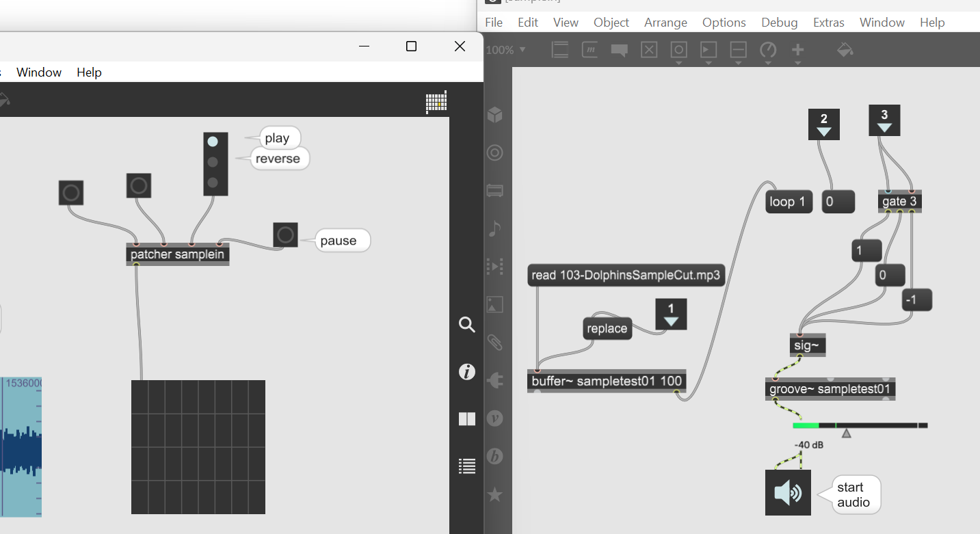
Task: Open the Dial objects palette dropdown
Action: point(768,53)
